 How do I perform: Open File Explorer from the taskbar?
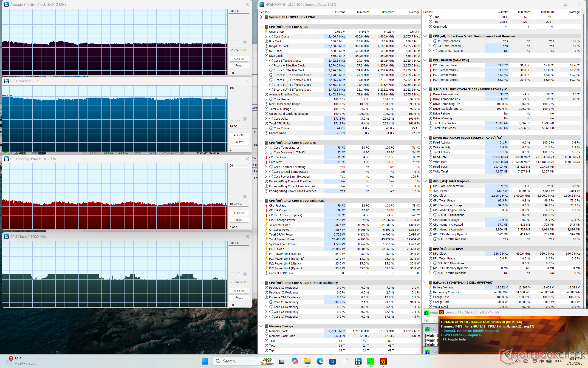pos(307,361)
